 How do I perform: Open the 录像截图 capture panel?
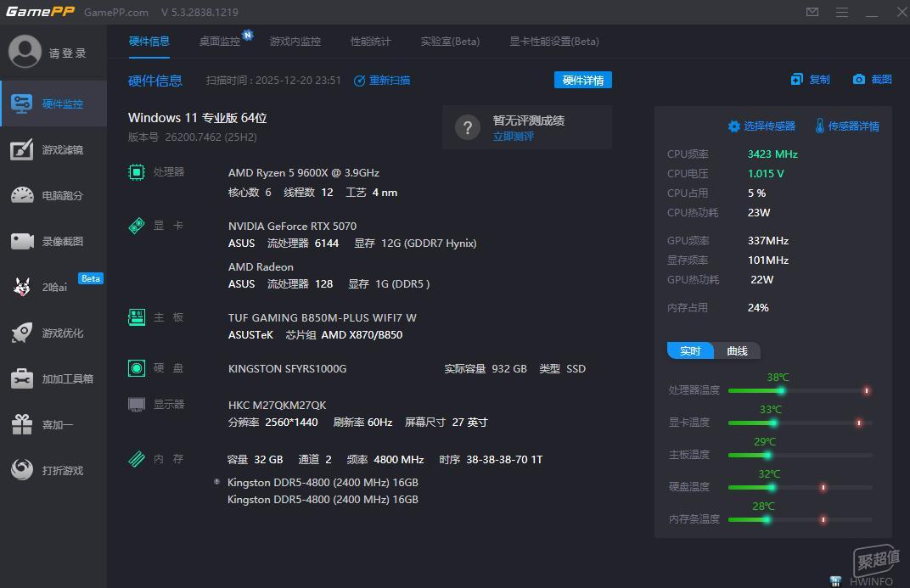53,241
